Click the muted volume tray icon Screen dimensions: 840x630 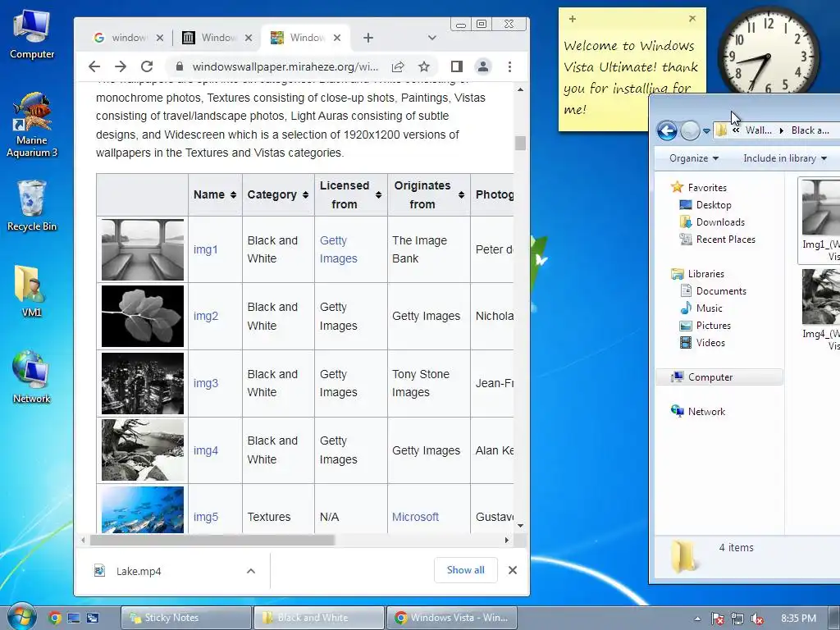757,619
